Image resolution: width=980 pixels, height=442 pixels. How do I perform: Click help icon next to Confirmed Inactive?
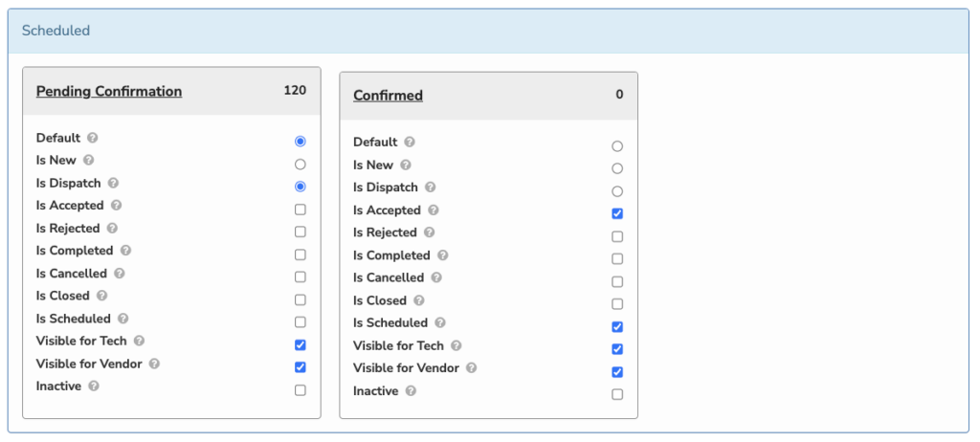click(411, 391)
